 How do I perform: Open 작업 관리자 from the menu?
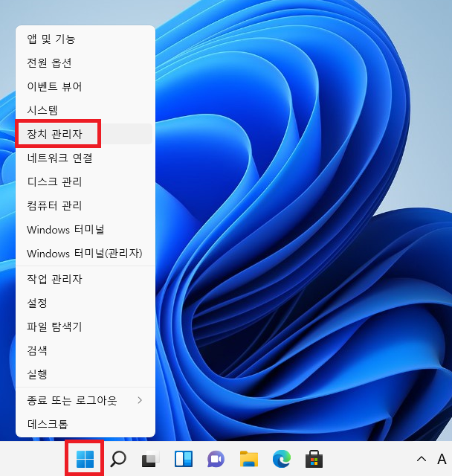85,279
